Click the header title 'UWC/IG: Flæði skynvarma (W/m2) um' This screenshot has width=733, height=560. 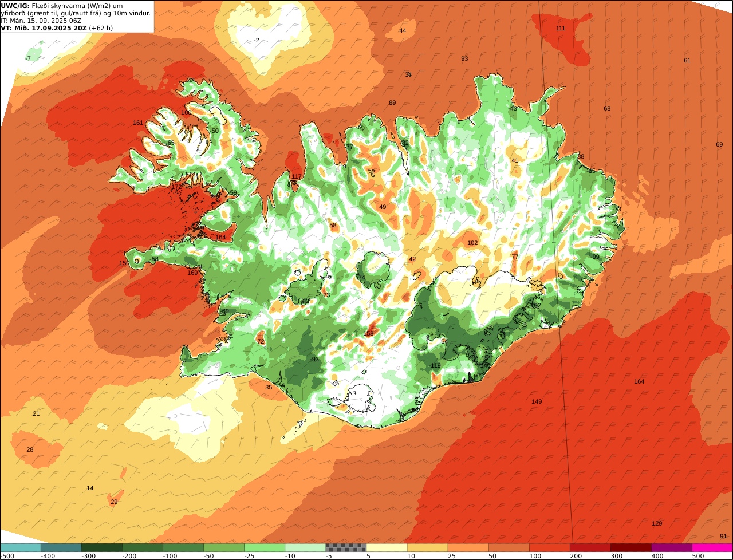click(x=62, y=6)
